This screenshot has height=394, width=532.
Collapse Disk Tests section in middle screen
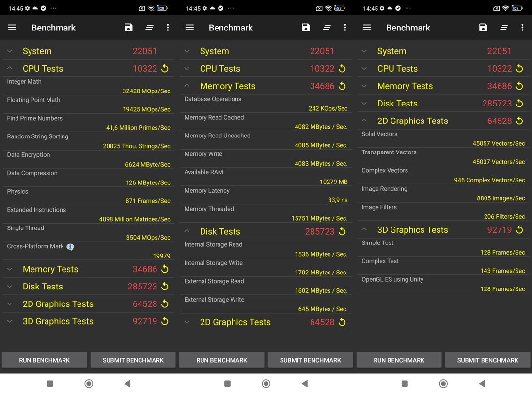coord(187,231)
